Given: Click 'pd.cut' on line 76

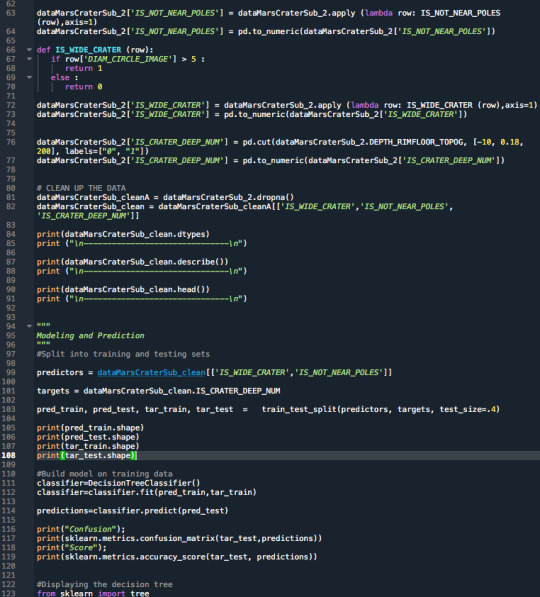Looking at the screenshot, I should 257,142.
